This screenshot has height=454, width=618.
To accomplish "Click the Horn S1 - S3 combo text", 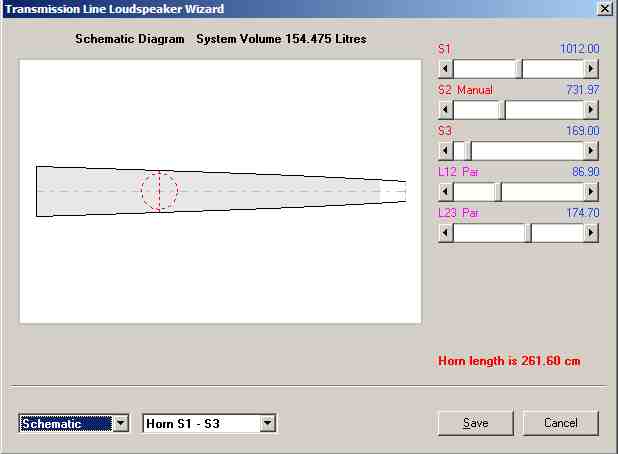I will click(183, 424).
